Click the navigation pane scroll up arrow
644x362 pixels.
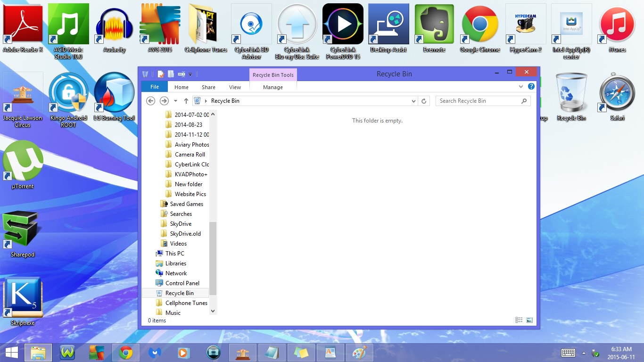pyautogui.click(x=213, y=114)
